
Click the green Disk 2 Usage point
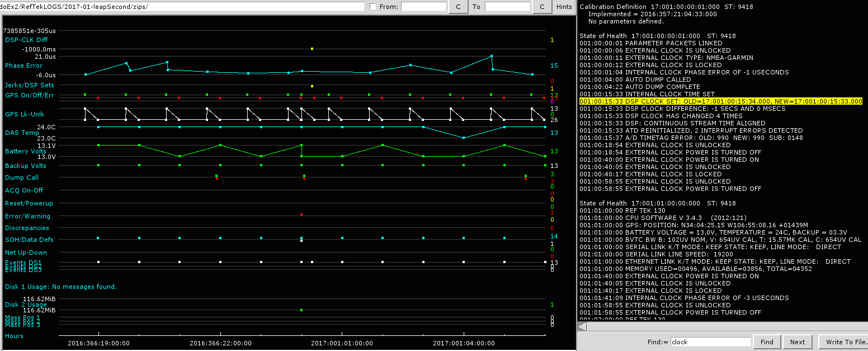click(301, 310)
